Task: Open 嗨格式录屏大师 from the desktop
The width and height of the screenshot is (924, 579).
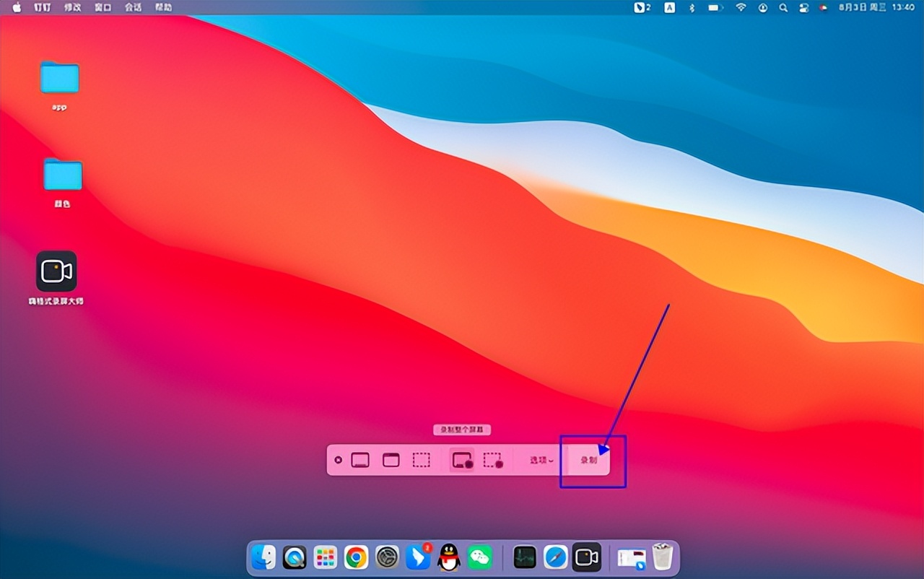Action: pyautogui.click(x=56, y=270)
